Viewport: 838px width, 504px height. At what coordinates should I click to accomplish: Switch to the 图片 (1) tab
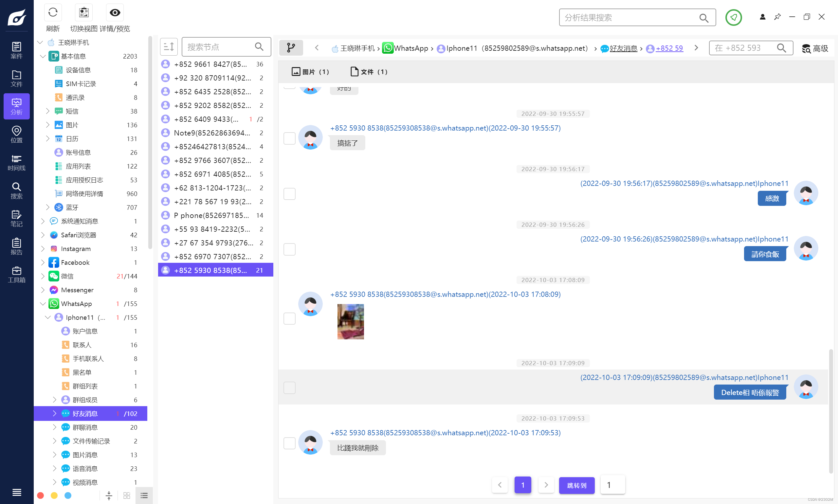pyautogui.click(x=310, y=72)
